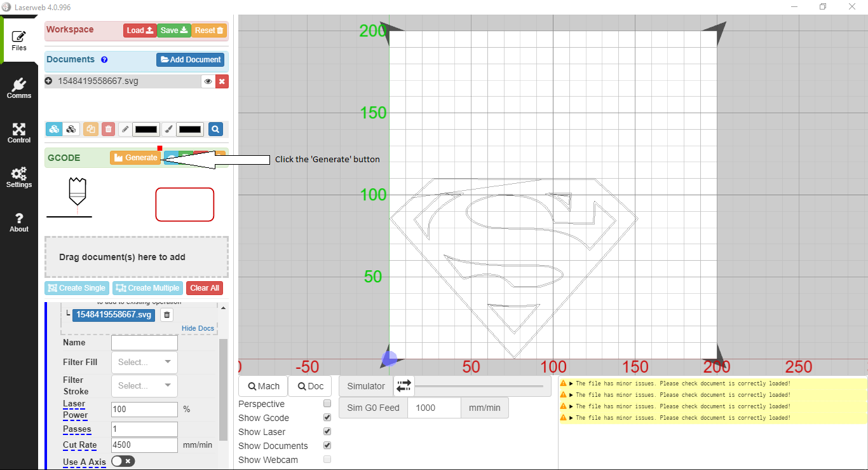Delete selected documents with red trash icon
868x470 pixels.
point(108,129)
